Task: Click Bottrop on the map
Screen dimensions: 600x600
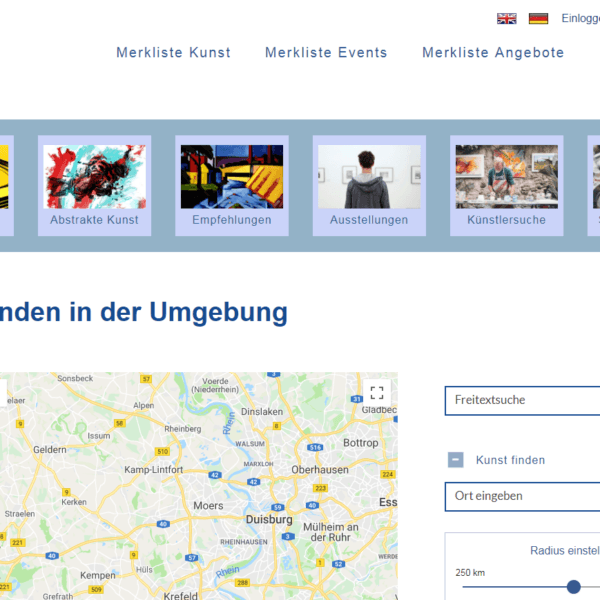Action: [360, 443]
